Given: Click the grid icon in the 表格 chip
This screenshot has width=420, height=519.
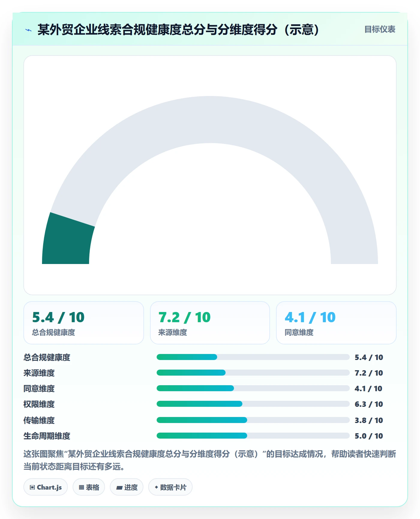Looking at the screenshot, I should click(x=81, y=487).
